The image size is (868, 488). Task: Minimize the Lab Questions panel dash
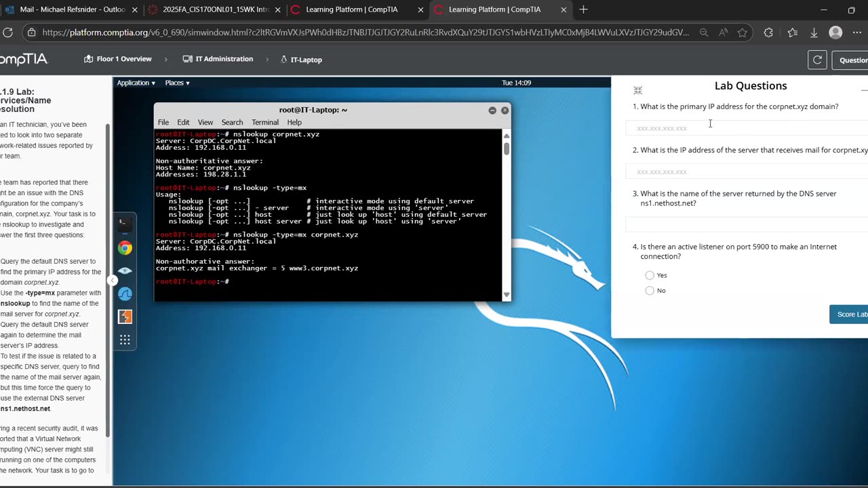(864, 89)
